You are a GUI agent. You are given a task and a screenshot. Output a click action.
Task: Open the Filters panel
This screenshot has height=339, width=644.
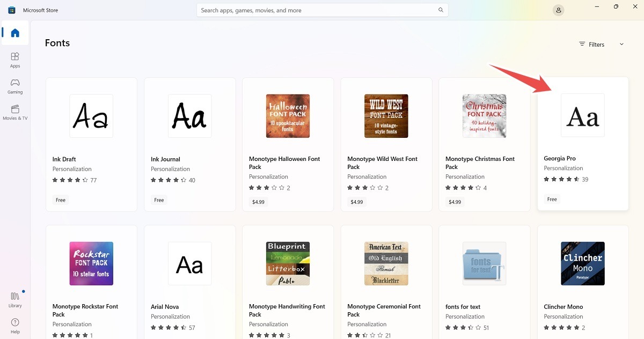point(592,44)
